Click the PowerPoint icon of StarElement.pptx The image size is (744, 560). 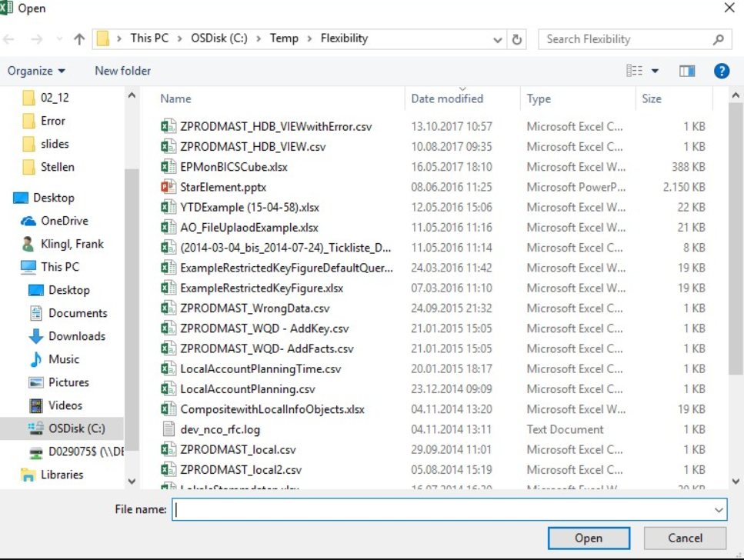click(168, 187)
